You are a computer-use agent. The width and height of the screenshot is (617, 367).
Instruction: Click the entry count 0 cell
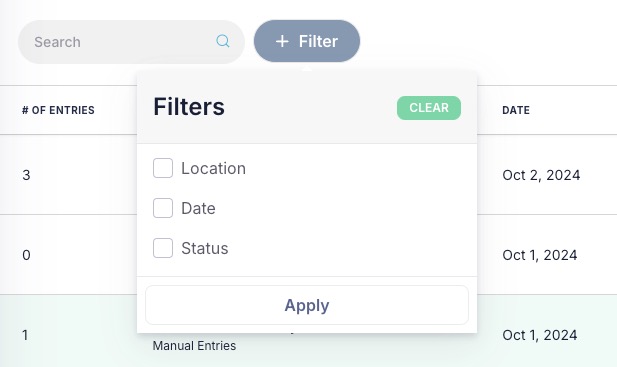coord(26,255)
